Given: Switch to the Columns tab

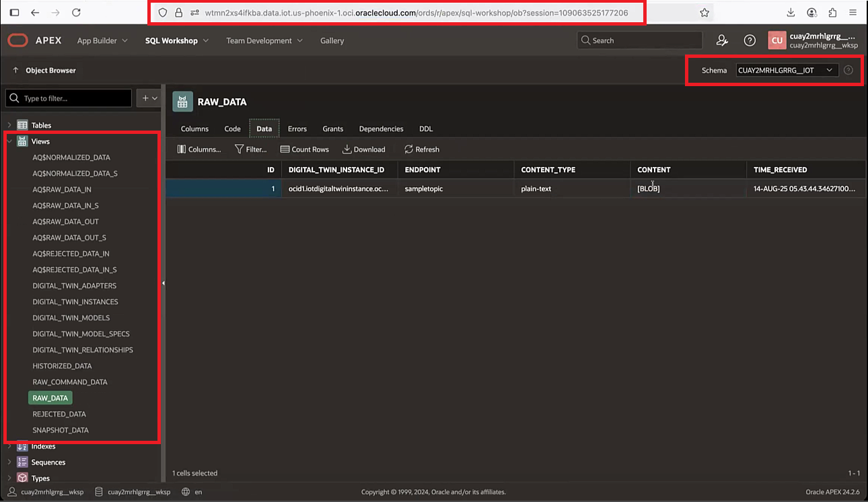Looking at the screenshot, I should (194, 129).
